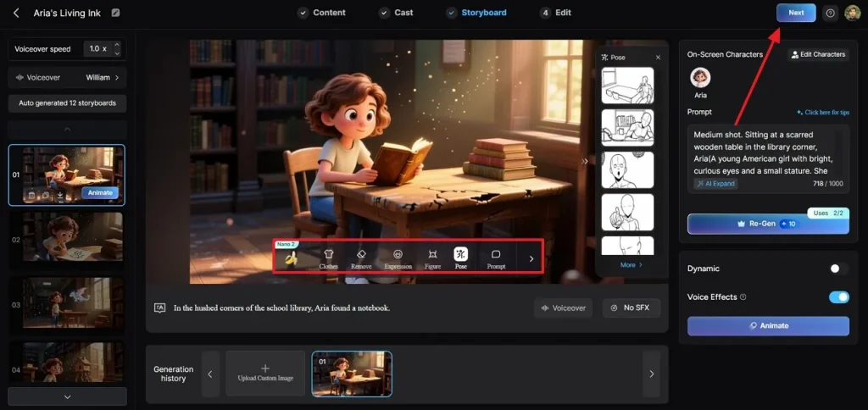Click the 718 / 1000 character counter
This screenshot has width=868, height=410.
[828, 184]
